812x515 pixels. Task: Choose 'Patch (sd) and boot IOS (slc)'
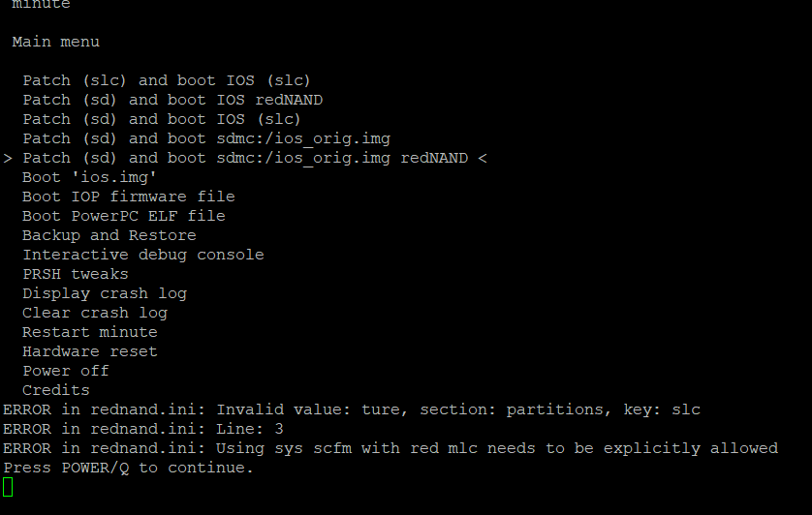point(162,120)
